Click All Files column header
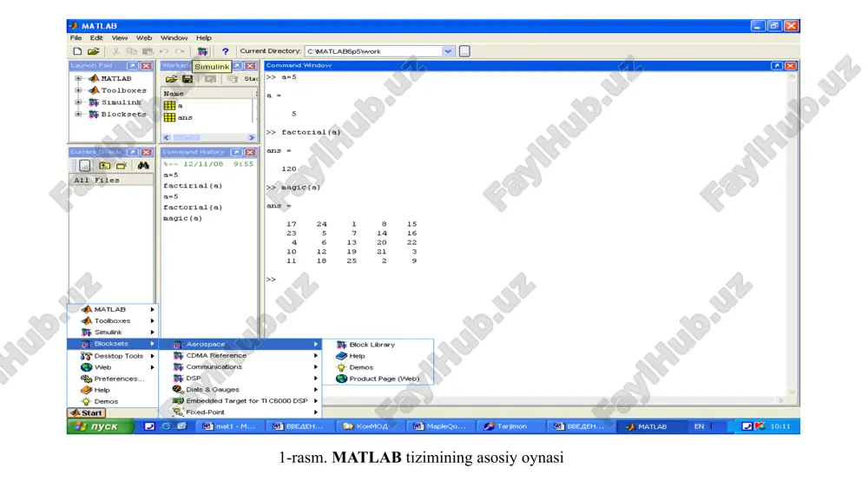The image size is (868, 488). click(111, 181)
